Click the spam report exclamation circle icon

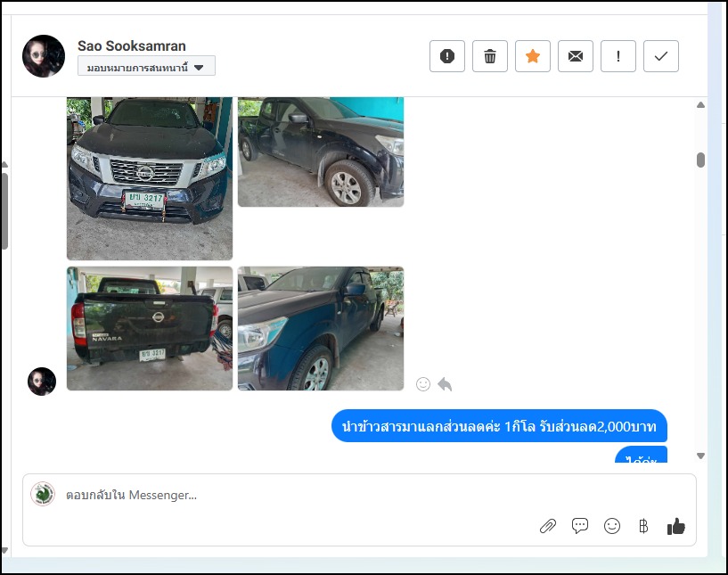pos(447,56)
